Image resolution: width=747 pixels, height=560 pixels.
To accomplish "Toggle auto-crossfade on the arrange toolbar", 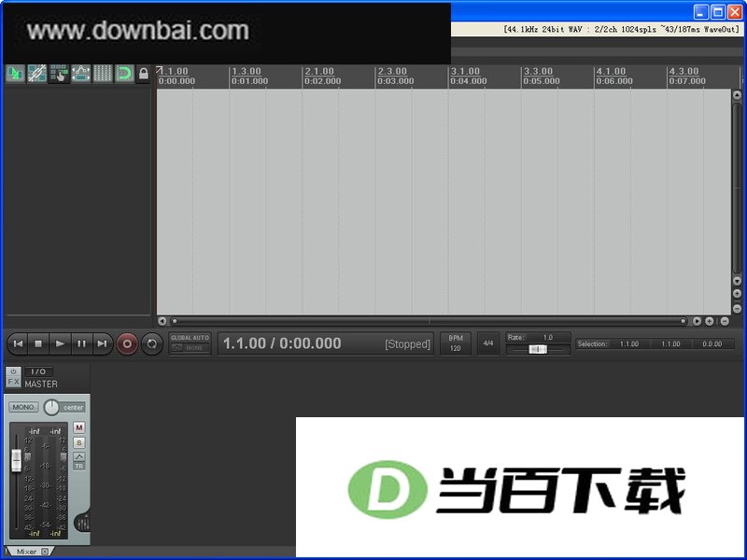I will point(15,74).
